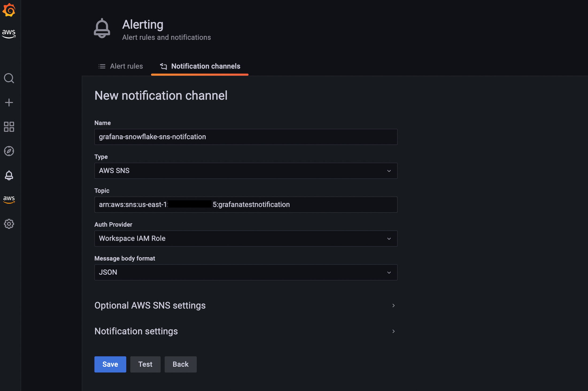Click the 'Auth Provider' label
This screenshot has width=588, height=391.
(x=113, y=225)
